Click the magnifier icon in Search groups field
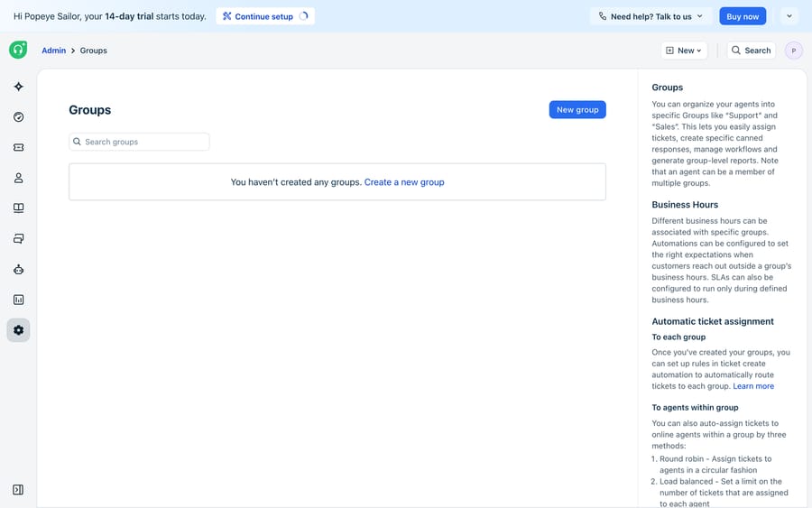 pos(77,142)
